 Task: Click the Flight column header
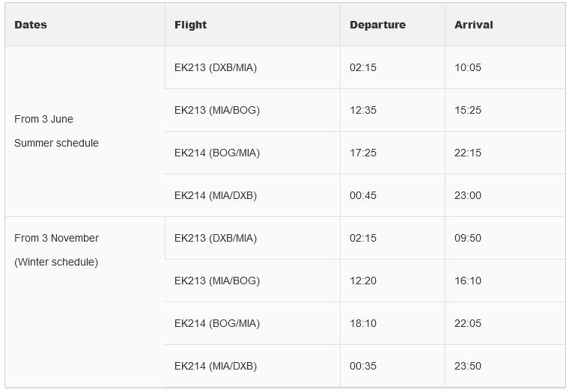tap(190, 25)
